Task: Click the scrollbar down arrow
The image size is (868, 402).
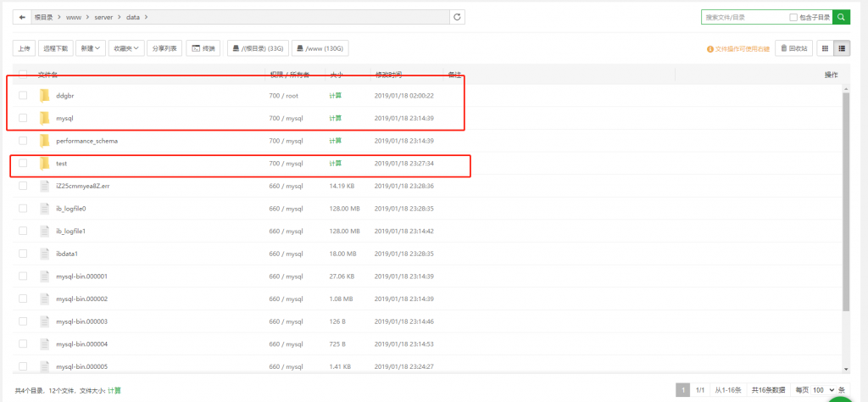Action: click(846, 369)
